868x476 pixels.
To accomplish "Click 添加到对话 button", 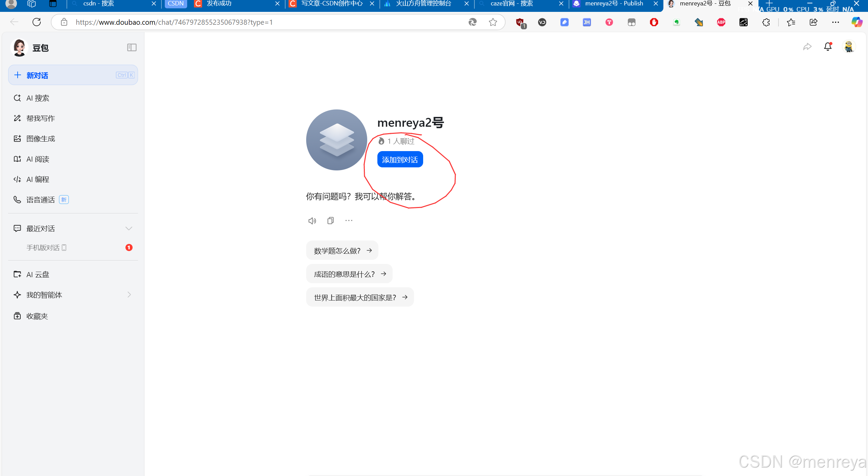I will [400, 160].
